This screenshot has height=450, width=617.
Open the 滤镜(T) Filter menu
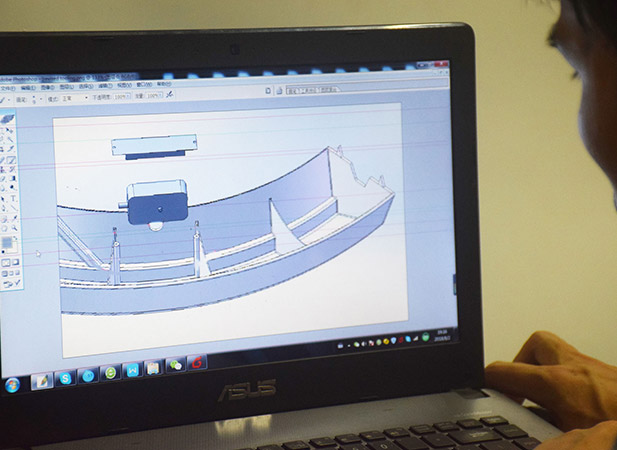[105, 86]
